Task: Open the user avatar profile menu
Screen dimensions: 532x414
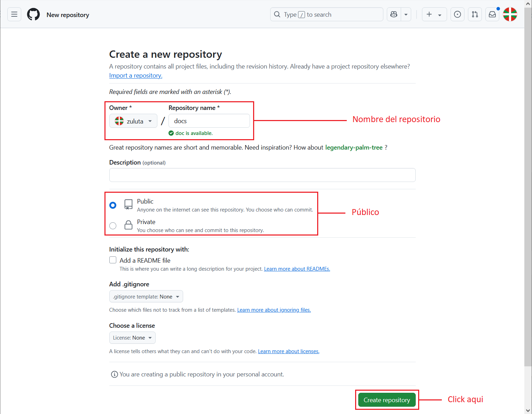Action: (510, 14)
